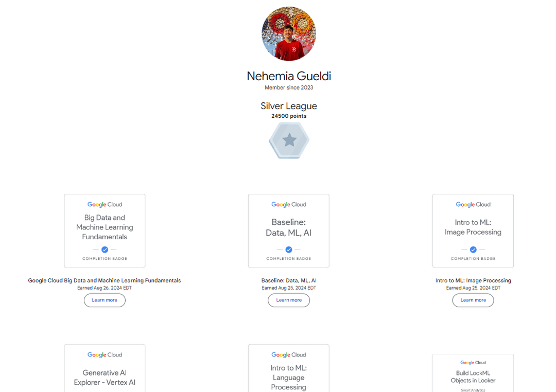Click Google Cloud logo on Image Processing badge
The width and height of the screenshot is (556, 392).
[473, 205]
